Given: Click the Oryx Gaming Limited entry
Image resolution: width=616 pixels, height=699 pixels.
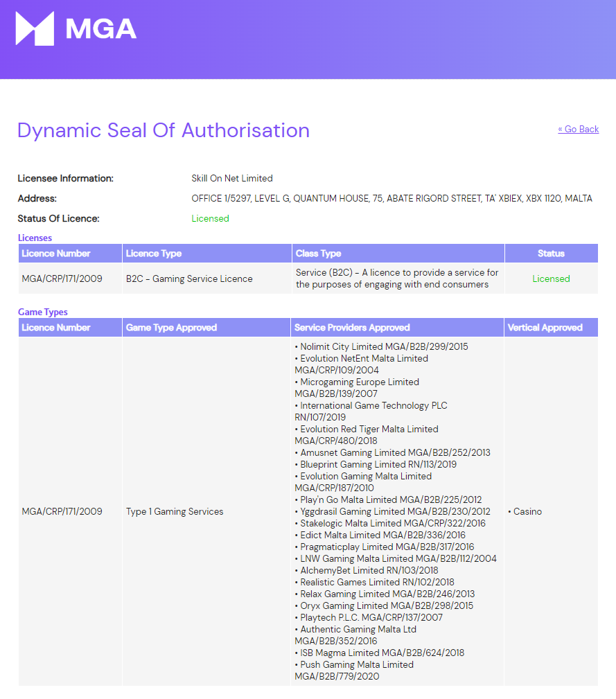Looking at the screenshot, I should tap(384, 605).
